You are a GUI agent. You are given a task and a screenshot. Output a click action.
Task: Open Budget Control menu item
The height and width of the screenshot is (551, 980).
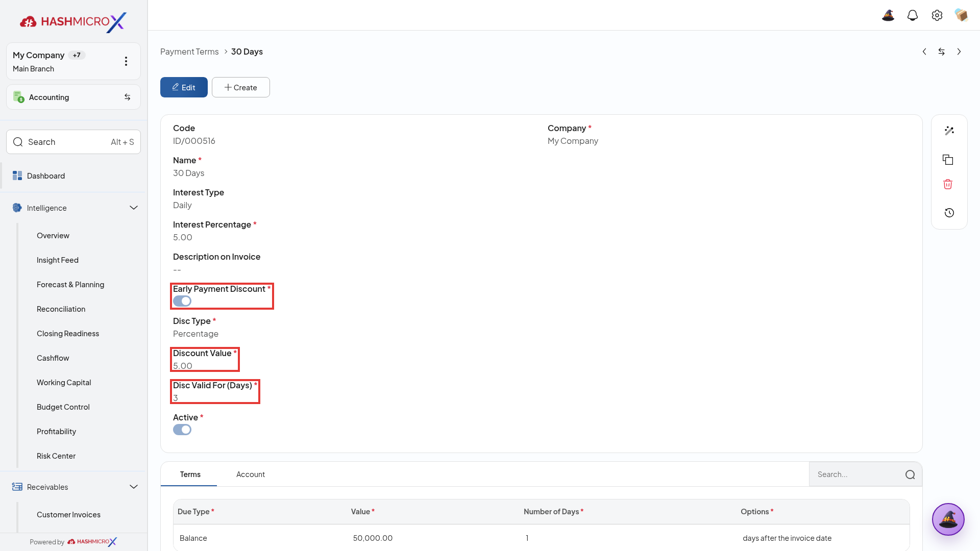click(x=63, y=407)
